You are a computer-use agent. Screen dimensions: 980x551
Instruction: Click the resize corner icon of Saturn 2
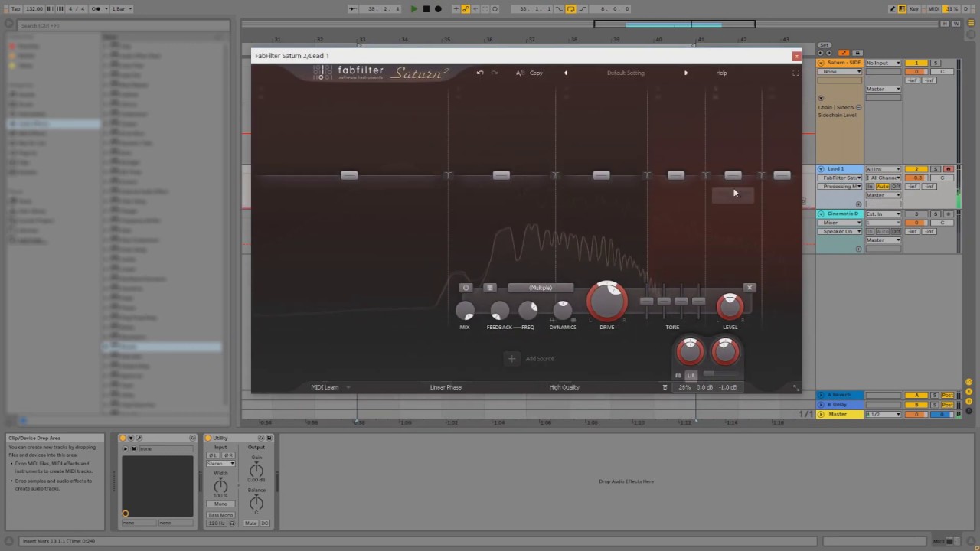click(795, 387)
